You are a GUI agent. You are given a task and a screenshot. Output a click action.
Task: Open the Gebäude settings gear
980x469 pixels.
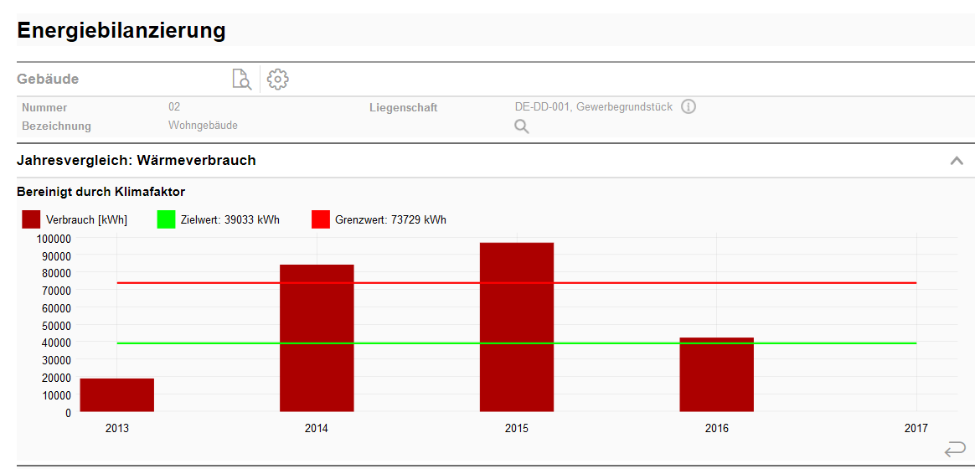[x=277, y=80]
